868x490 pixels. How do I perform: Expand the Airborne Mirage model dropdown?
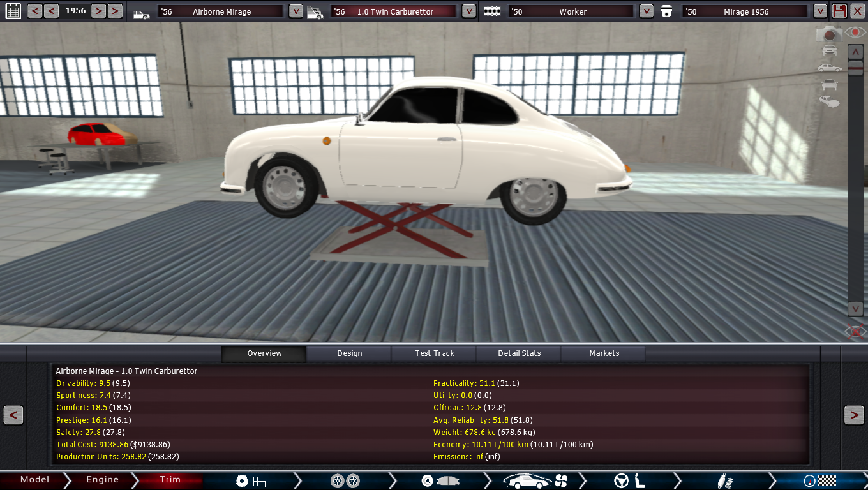(296, 11)
